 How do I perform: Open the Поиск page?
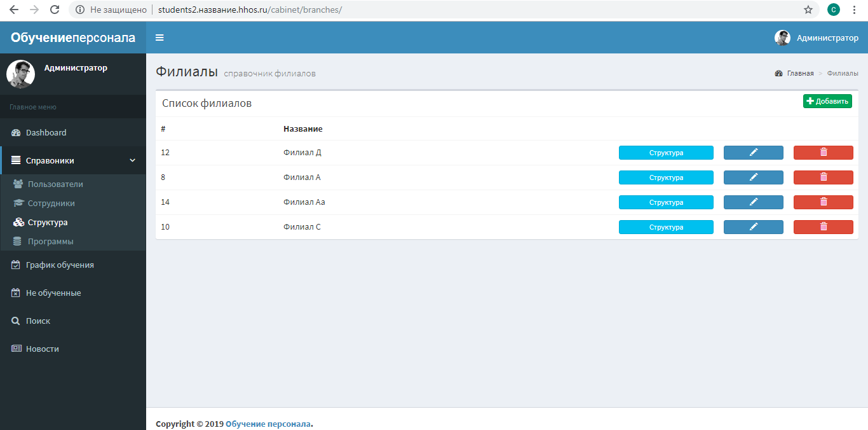[73, 321]
